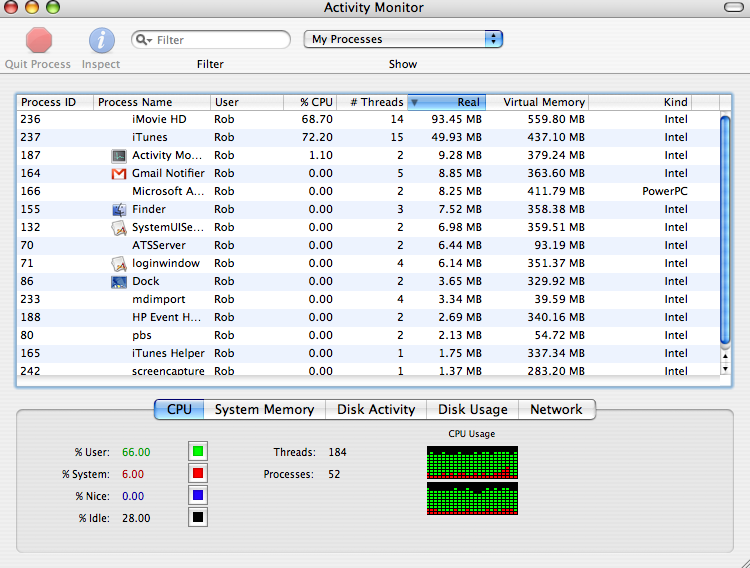Click the blue process list scrollbar thumb
This screenshot has height=568, width=750.
(725, 230)
